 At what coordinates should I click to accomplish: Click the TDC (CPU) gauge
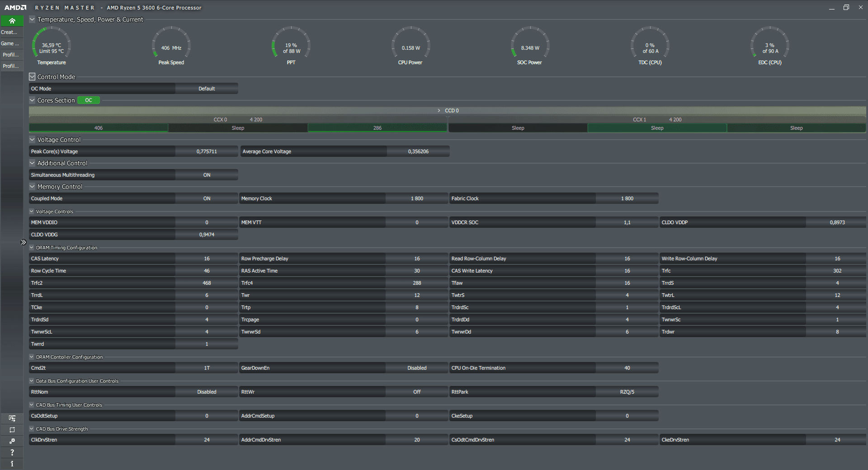650,46
